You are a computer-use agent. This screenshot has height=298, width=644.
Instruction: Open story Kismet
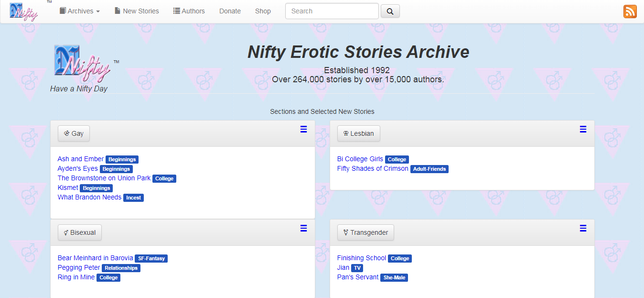68,188
